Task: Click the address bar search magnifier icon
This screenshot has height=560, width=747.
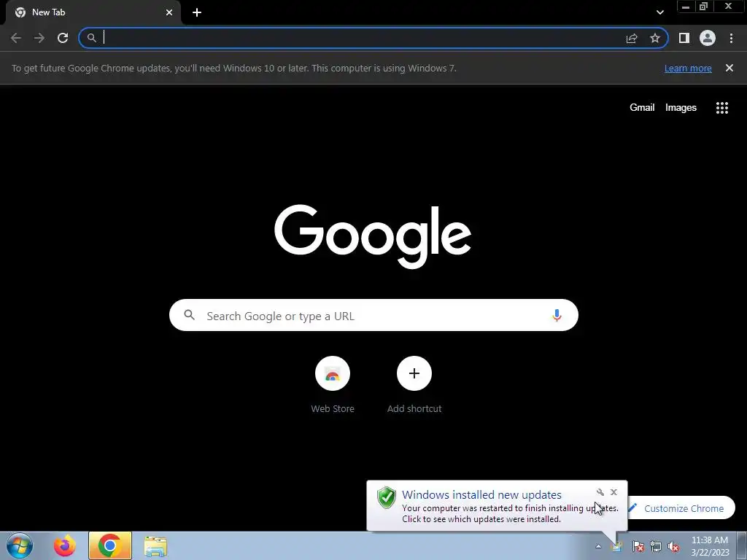Action: [91, 38]
